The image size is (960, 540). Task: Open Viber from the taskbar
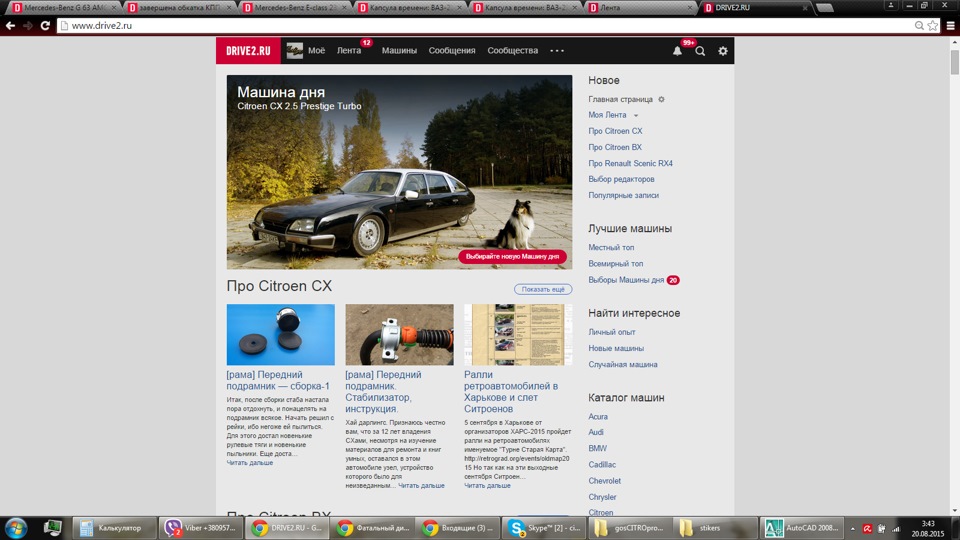tap(201, 528)
